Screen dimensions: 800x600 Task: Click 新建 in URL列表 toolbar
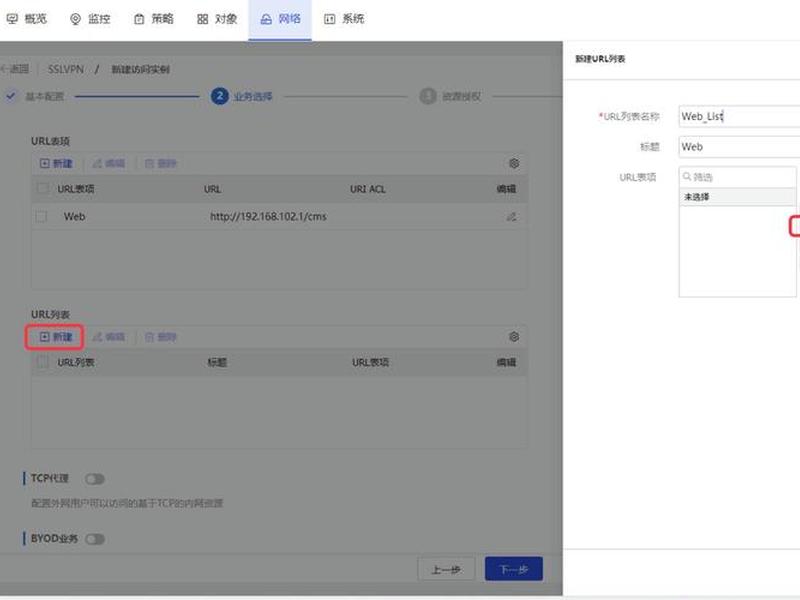tap(56, 337)
